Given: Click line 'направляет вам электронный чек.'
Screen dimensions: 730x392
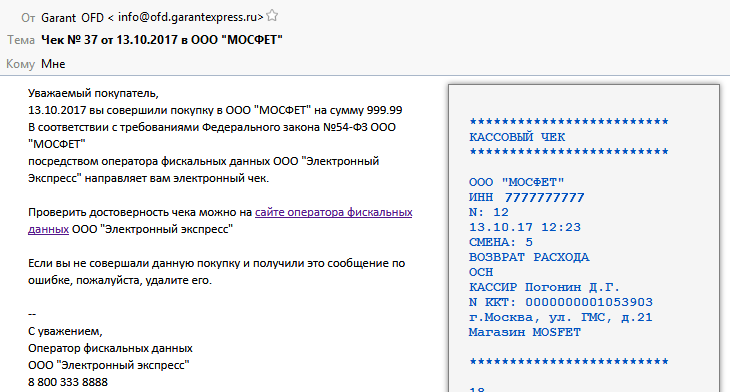Looking at the screenshot, I should pos(149,178).
